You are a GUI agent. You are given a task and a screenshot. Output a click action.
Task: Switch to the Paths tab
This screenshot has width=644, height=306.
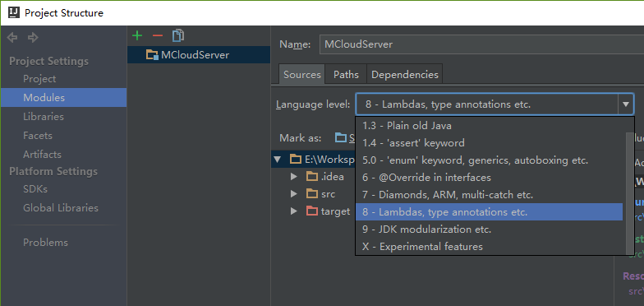point(346,74)
